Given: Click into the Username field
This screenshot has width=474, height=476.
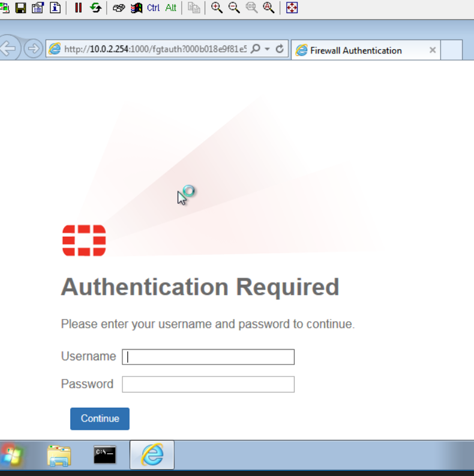Looking at the screenshot, I should (208, 357).
